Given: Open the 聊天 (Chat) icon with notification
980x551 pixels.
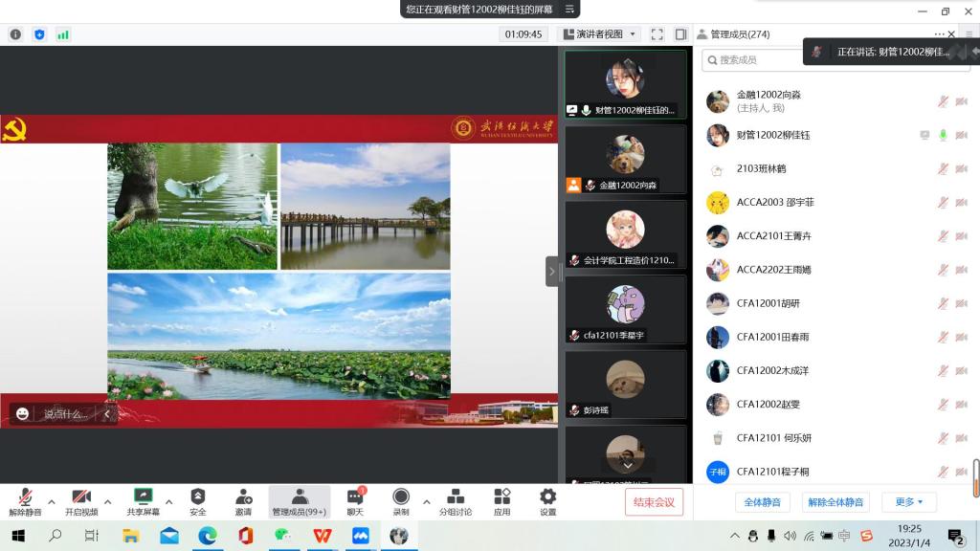Looking at the screenshot, I should (x=355, y=496).
